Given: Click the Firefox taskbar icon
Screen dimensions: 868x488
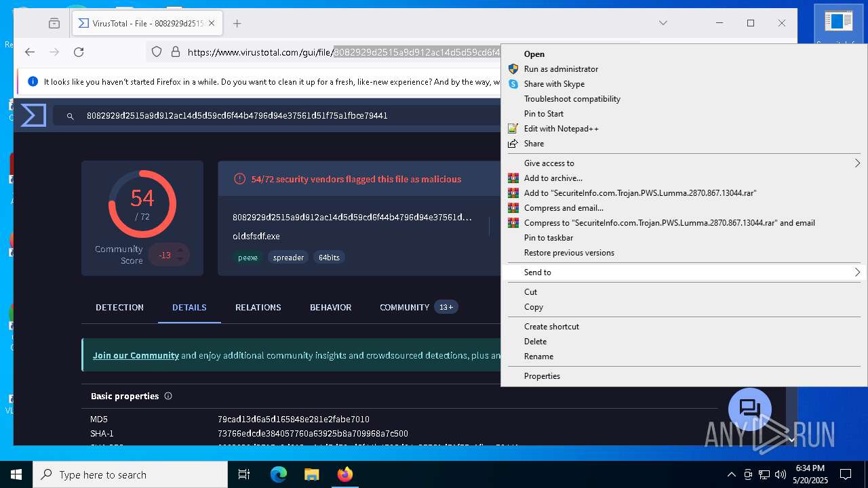Looking at the screenshot, I should (x=344, y=474).
